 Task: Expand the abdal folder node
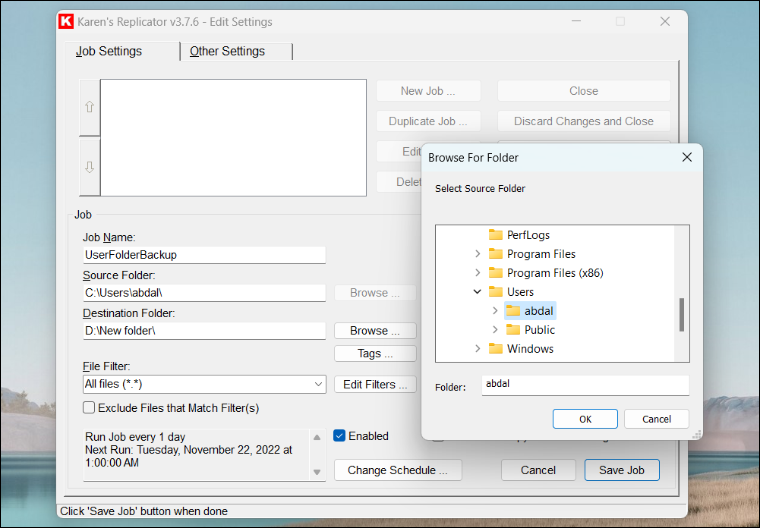point(495,310)
